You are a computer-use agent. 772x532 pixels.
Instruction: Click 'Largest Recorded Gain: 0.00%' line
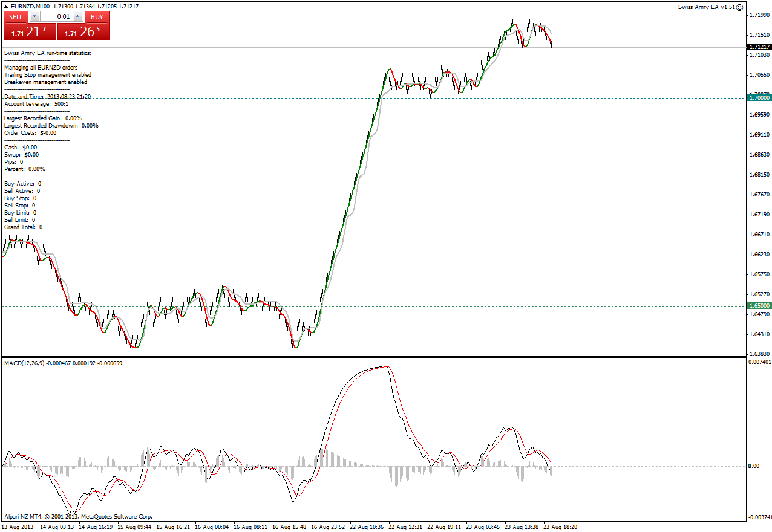[43, 118]
